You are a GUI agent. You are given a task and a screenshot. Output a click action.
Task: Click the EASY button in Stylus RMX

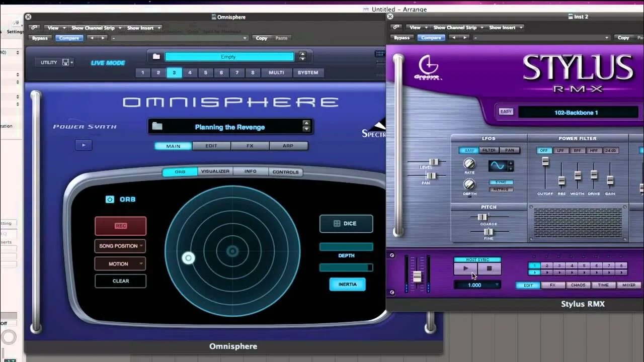tap(506, 112)
